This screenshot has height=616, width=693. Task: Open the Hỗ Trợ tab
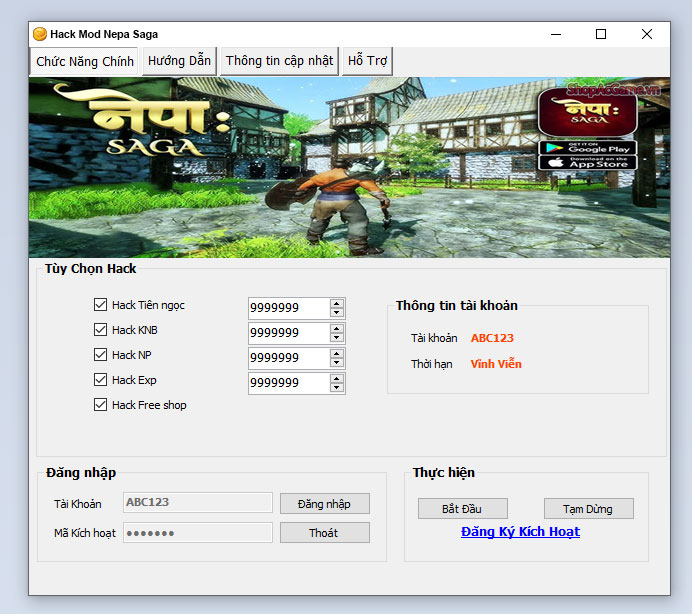click(x=367, y=61)
